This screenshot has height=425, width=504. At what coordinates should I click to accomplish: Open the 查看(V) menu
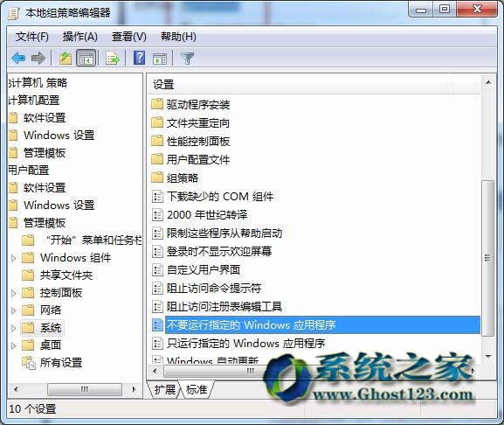(x=129, y=37)
